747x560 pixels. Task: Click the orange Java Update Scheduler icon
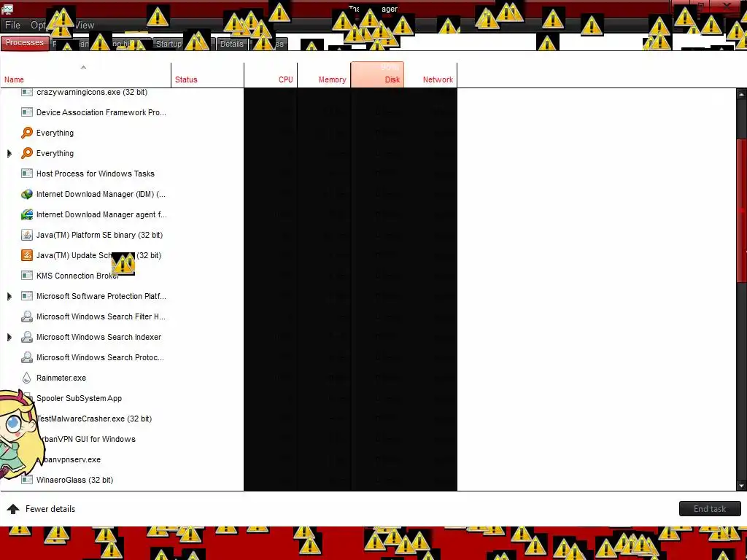[x=27, y=256]
